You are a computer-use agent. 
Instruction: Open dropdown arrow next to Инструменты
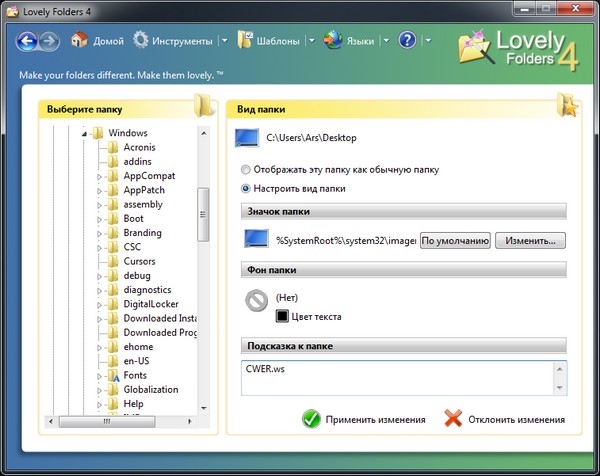point(224,42)
